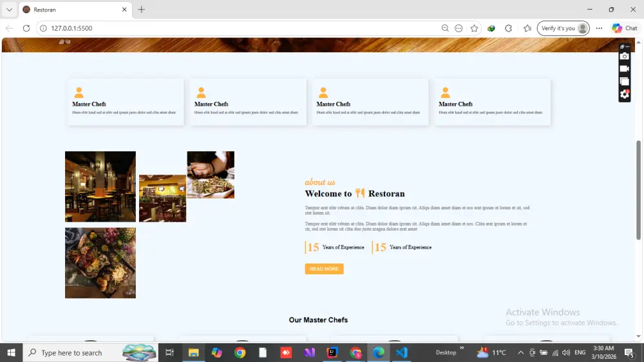Click the yellow dining room photo

coord(162,198)
